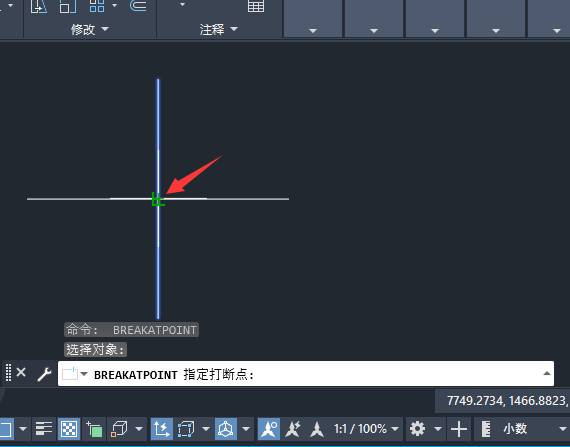Expand command history with the up arrow
570x447 pixels.
546,373
